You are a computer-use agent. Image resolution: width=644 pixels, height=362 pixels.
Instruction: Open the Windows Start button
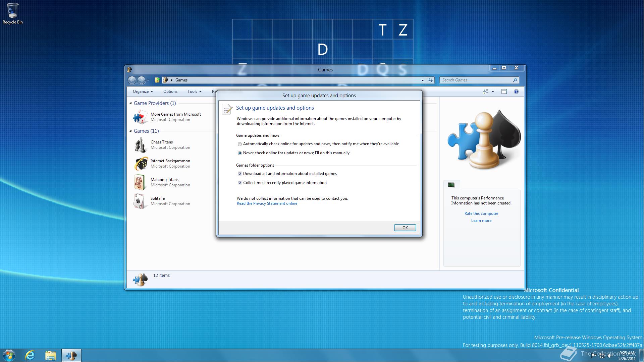coord(9,355)
